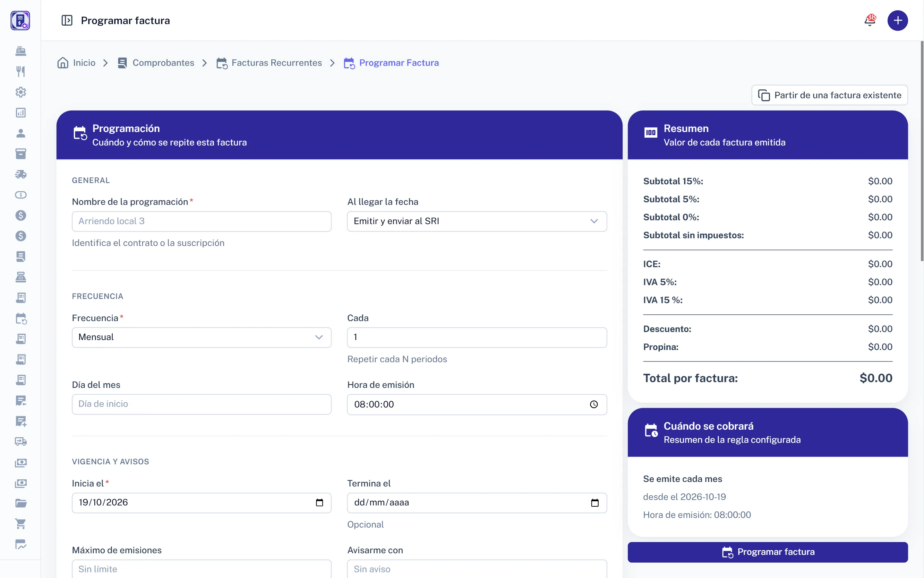Click the Propina label
The height and width of the screenshot is (578, 924).
coord(661,347)
